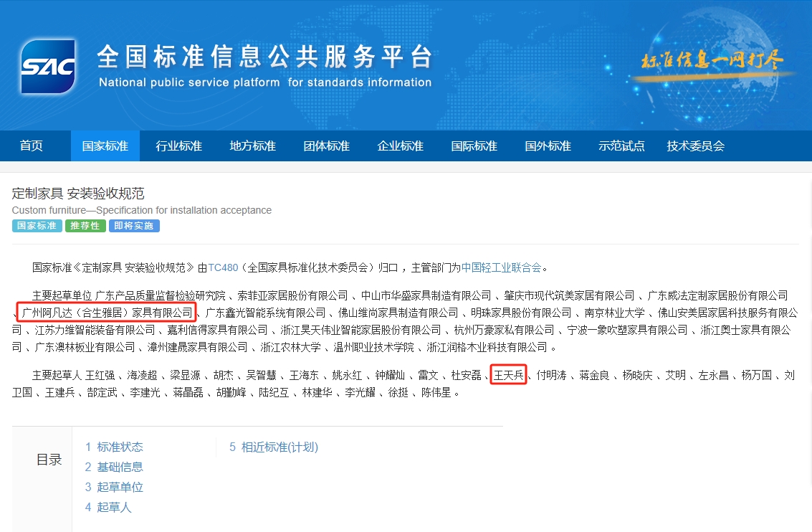Click drafter name 海凌超
Image resolution: width=812 pixels, height=532 pixels.
click(x=143, y=375)
